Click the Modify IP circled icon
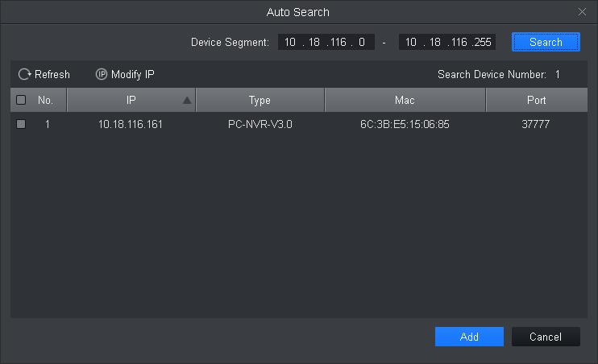Screen dimensions: 598x364 pos(102,74)
